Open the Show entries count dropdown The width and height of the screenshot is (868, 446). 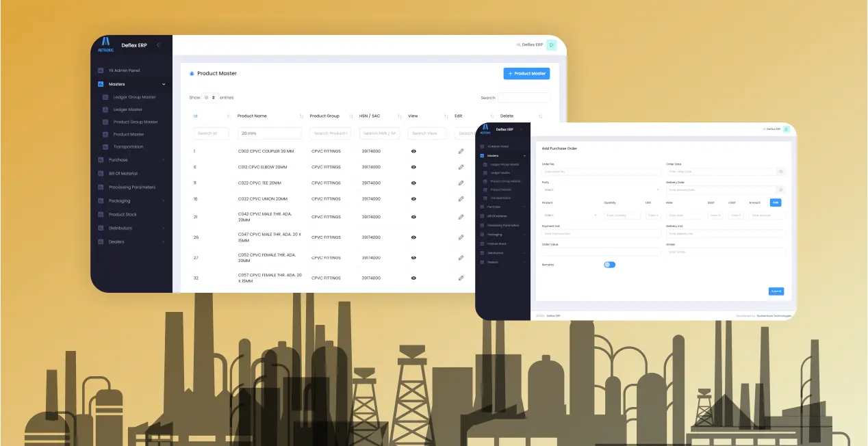pos(210,98)
